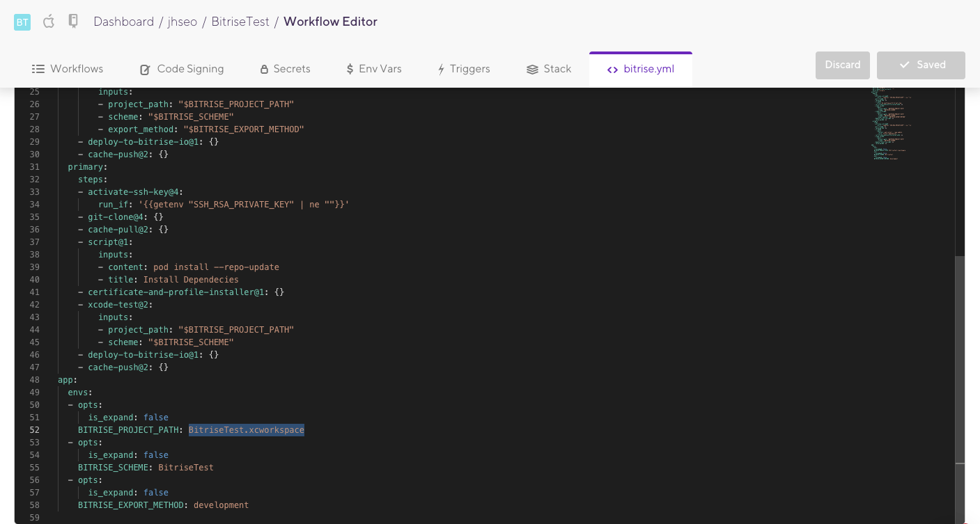The width and height of the screenshot is (980, 524).
Task: Click the "development" export method value
Action: (221, 505)
